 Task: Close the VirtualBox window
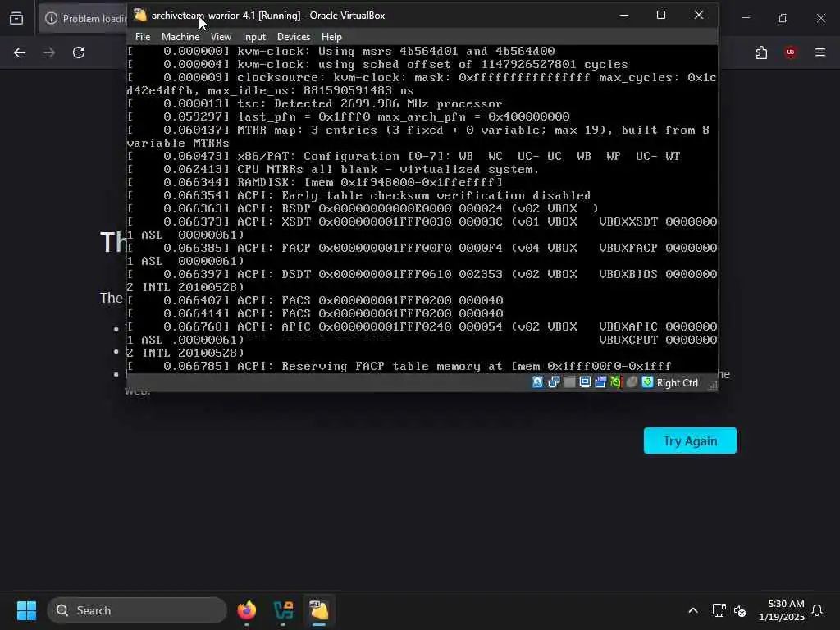click(x=699, y=15)
